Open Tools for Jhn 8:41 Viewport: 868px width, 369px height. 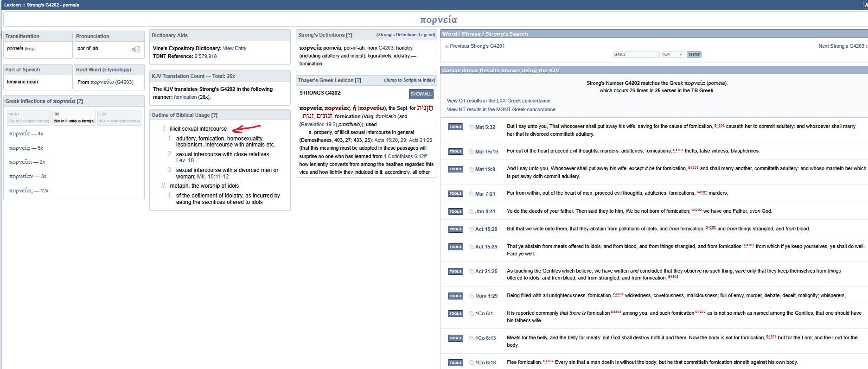455,211
